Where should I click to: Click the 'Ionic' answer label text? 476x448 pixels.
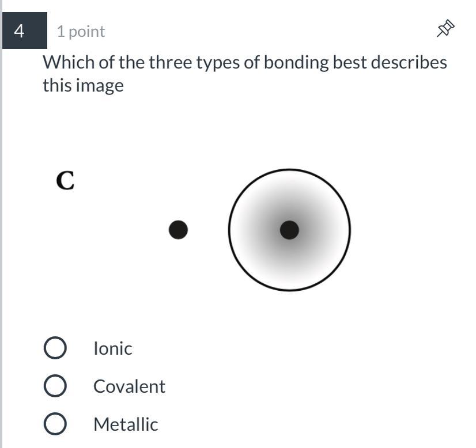[112, 348]
